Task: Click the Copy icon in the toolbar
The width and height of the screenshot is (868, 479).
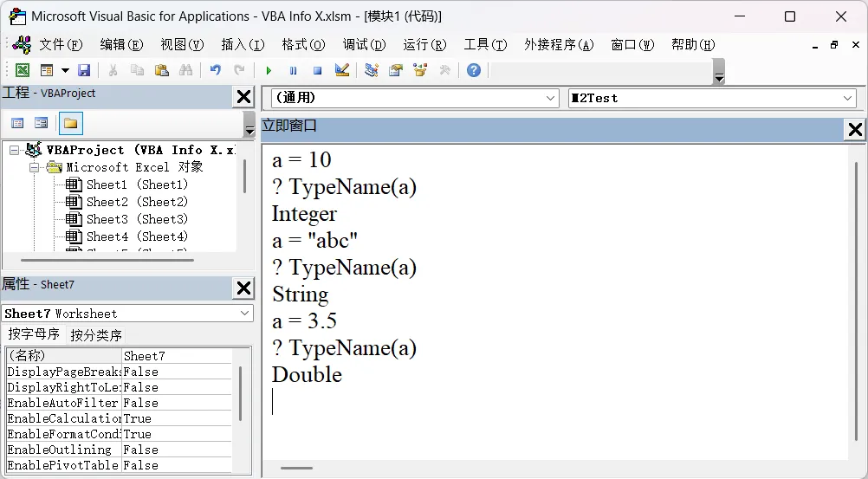Action: point(137,70)
